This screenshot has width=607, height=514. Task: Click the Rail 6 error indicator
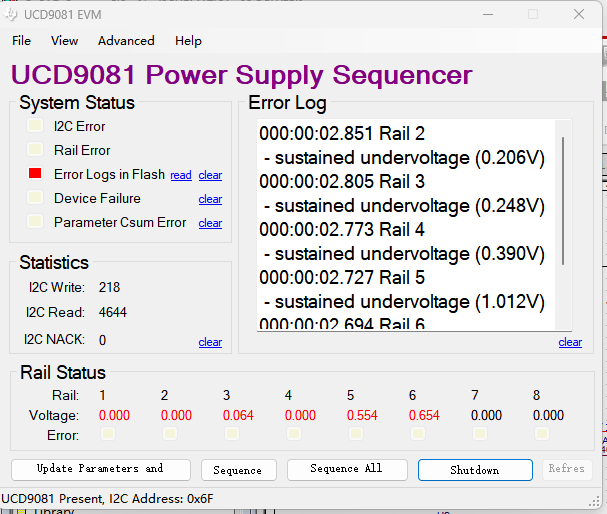point(418,433)
